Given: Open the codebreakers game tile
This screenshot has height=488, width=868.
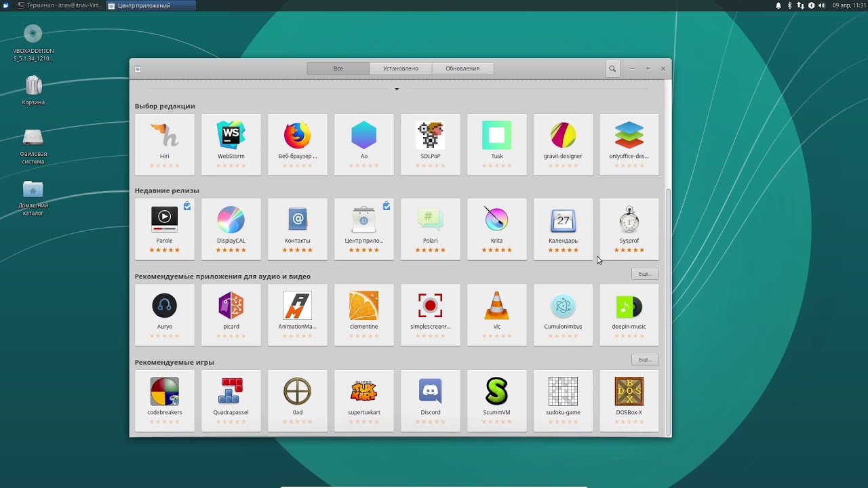Looking at the screenshot, I should coord(165,401).
